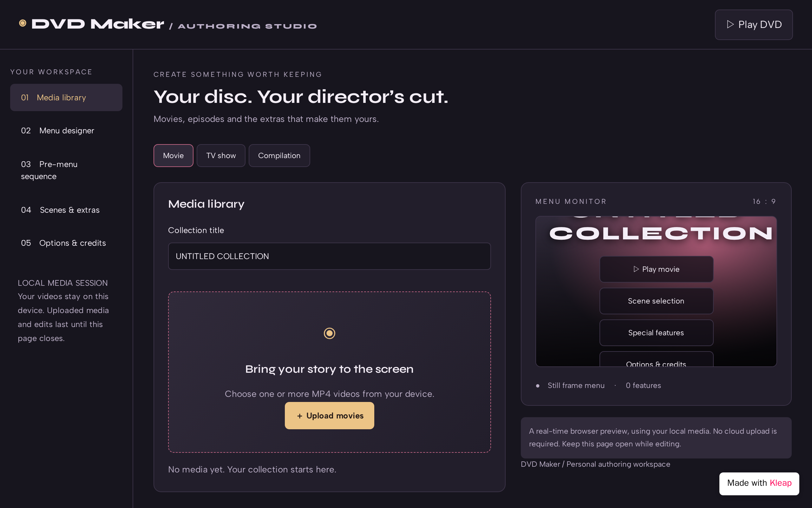This screenshot has width=812, height=508.
Task: Open the Play DVD preview
Action: [754, 24]
